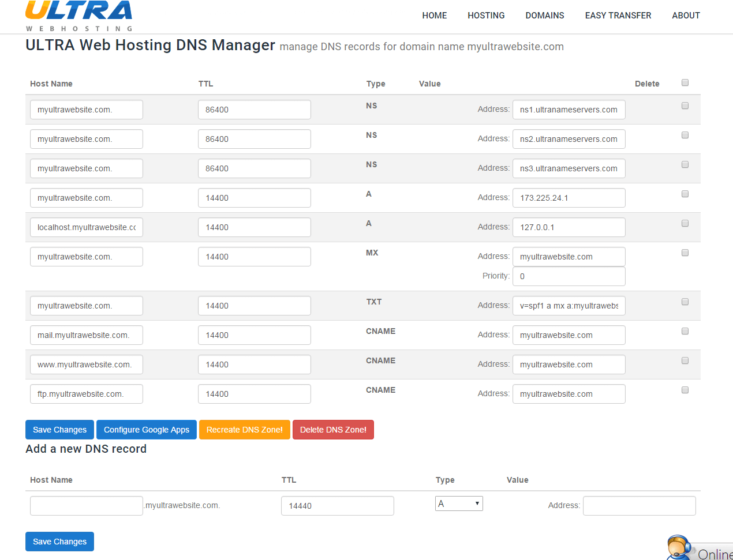
Task: Edit address field ns1.ultranameservers.com
Action: [x=569, y=110]
